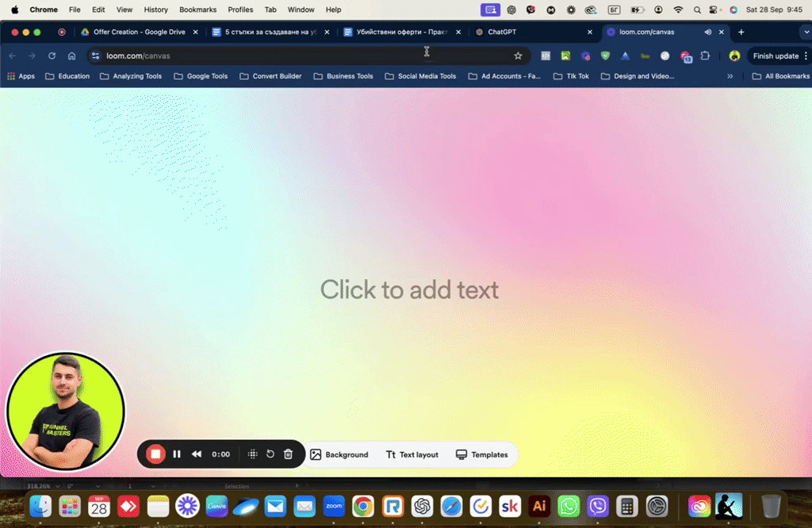
Task: Click the loom.com/canvas address bar
Action: tap(308, 56)
